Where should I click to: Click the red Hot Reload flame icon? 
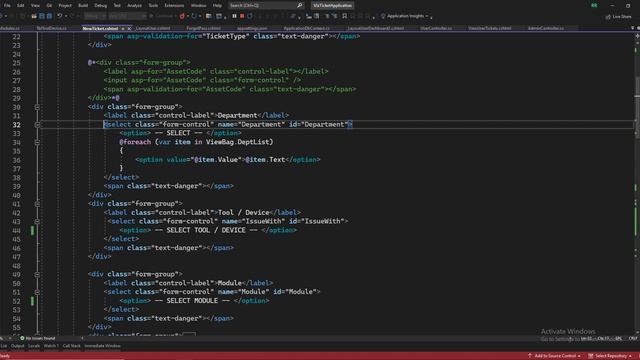[182, 16]
